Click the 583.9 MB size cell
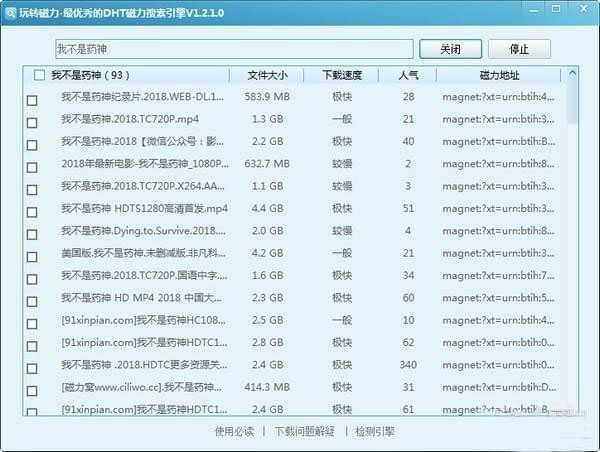Image resolution: width=600 pixels, height=452 pixels. [267, 96]
